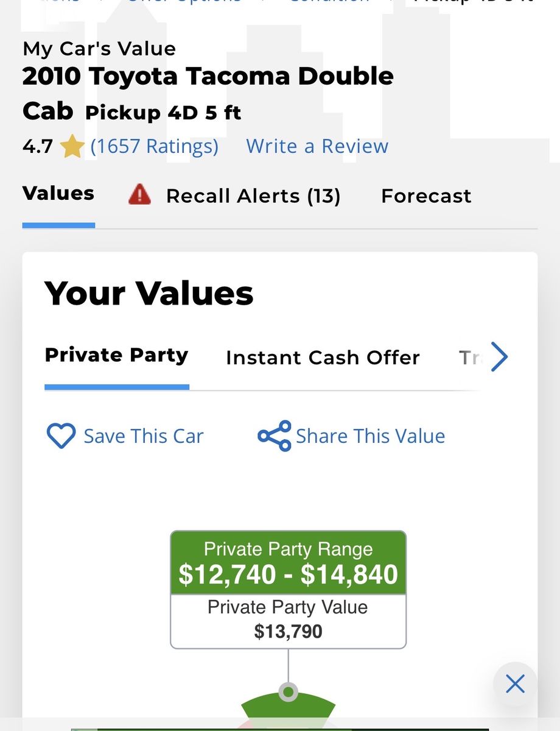This screenshot has height=731, width=560.
Task: Choose the Private Party tab
Action: pyautogui.click(x=116, y=355)
